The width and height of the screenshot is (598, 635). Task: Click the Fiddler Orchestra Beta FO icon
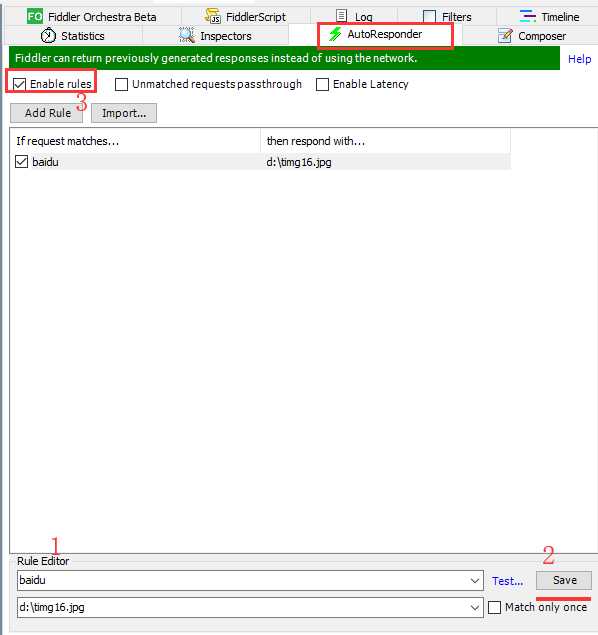tap(34, 17)
